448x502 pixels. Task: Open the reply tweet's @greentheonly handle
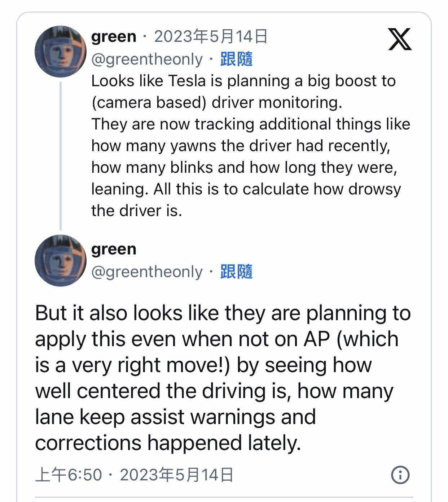click(x=147, y=272)
